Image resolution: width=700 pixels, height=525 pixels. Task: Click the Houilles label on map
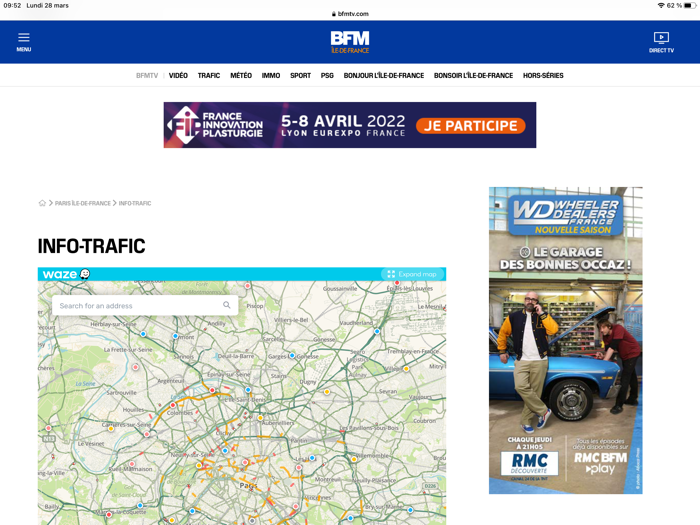coord(133,409)
